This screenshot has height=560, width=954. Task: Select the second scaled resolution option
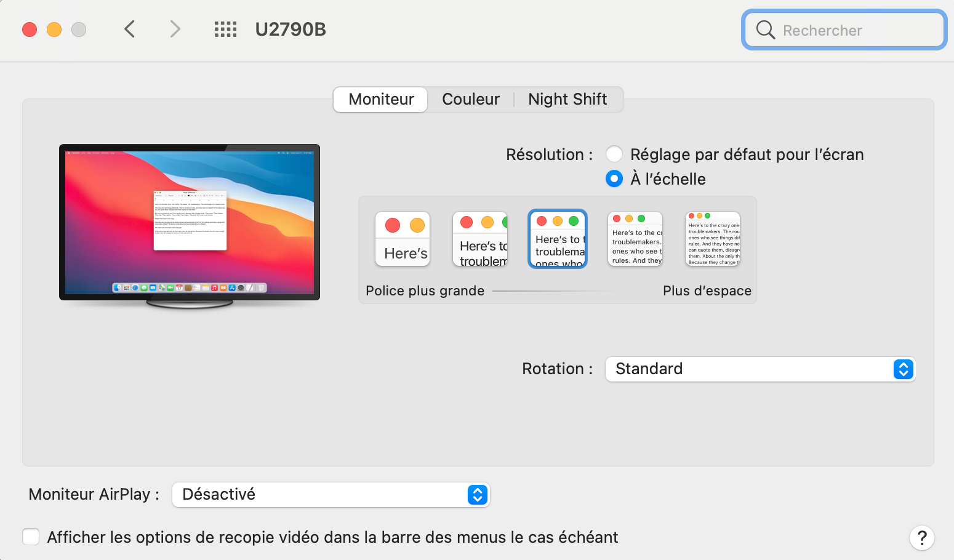(480, 239)
